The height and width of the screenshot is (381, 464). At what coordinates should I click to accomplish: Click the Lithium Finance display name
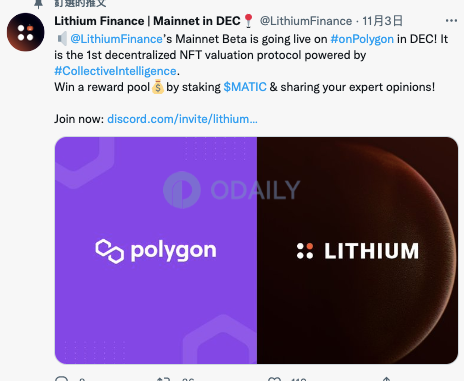(x=147, y=21)
